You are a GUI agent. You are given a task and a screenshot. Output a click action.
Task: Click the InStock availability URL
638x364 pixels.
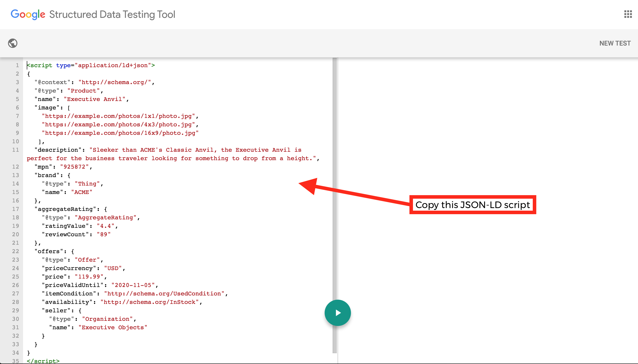[150, 302]
